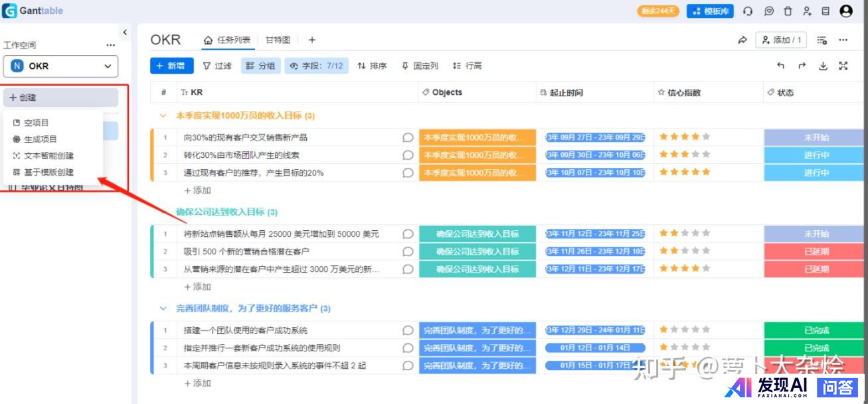Viewport: 868px width, 404px height.
Task: Open the trash bin icon
Action: tap(788, 11)
